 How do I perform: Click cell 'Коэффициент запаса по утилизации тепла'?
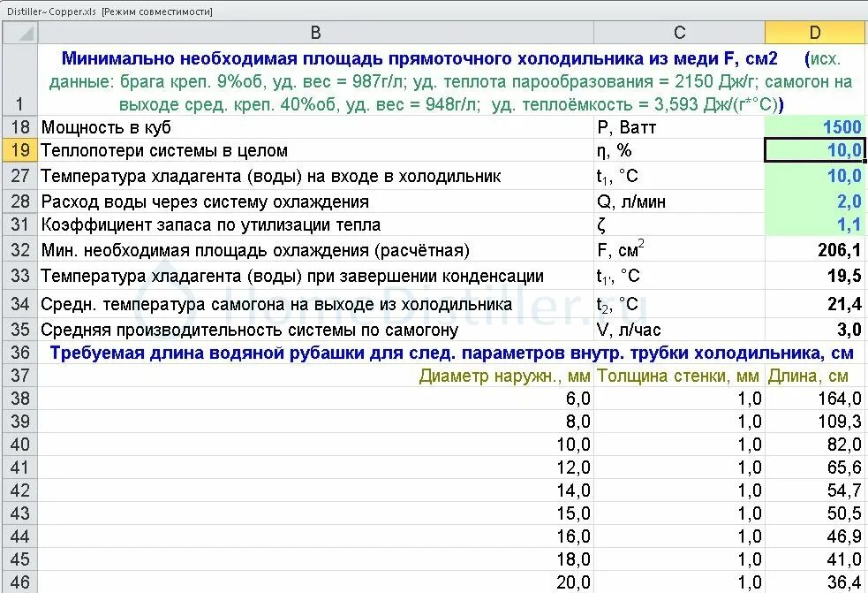[x=315, y=224]
